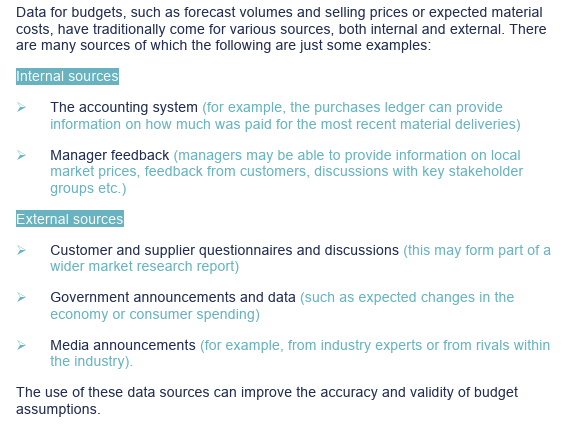Select the Internal sources highlighted heading
This screenshot has height=424, width=568.
(x=67, y=76)
